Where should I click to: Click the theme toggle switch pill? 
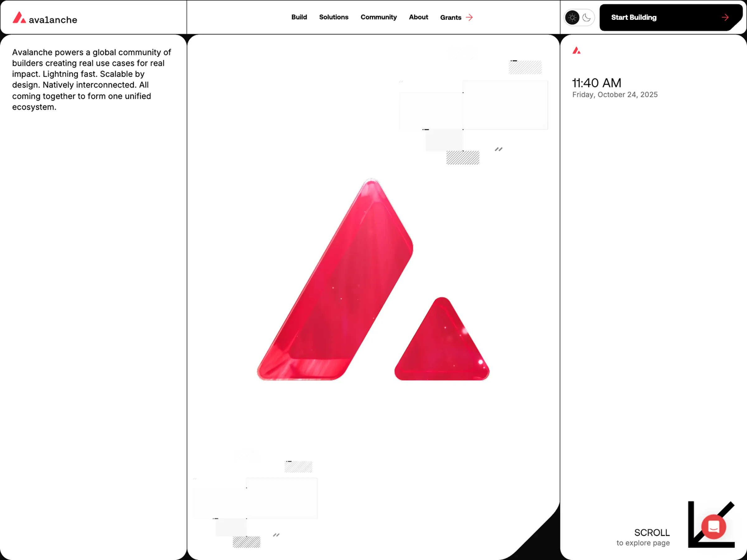click(x=579, y=17)
